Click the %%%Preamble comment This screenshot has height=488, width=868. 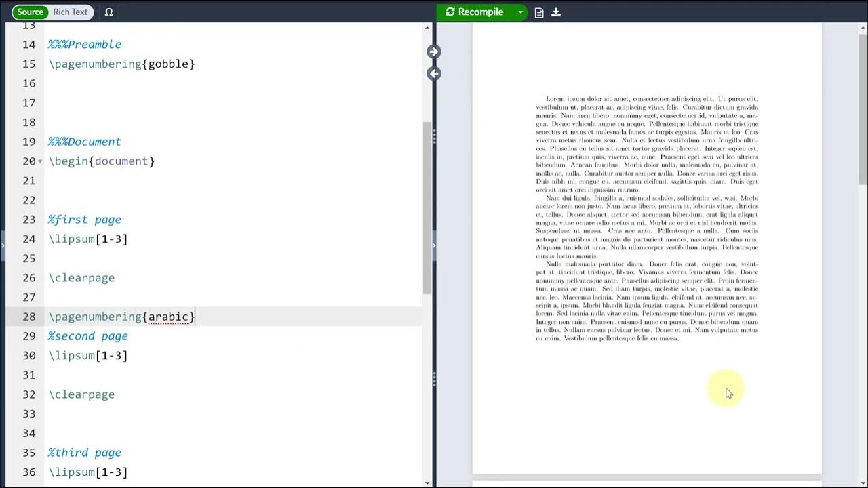(x=85, y=44)
